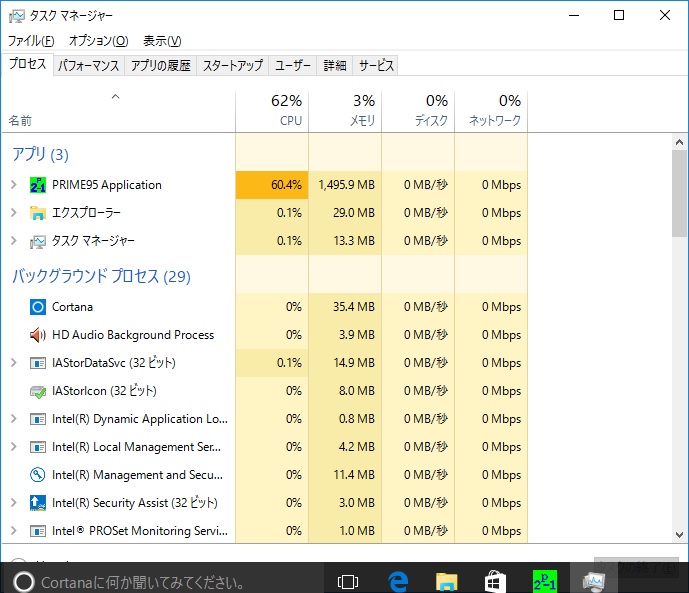Click the HD Audio Background Process speaker icon
Screen dimensions: 689x593
38,335
